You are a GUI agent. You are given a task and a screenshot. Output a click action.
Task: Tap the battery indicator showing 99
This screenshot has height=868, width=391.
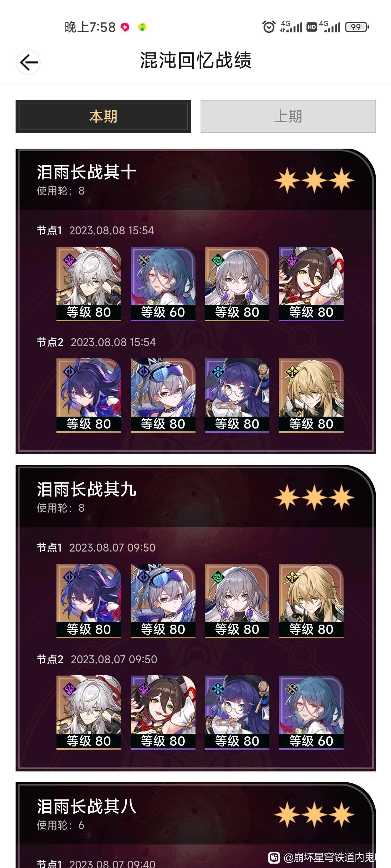click(357, 27)
